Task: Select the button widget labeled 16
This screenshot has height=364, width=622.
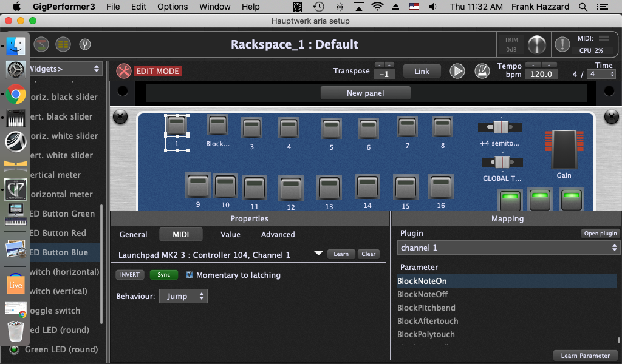Action: [441, 186]
